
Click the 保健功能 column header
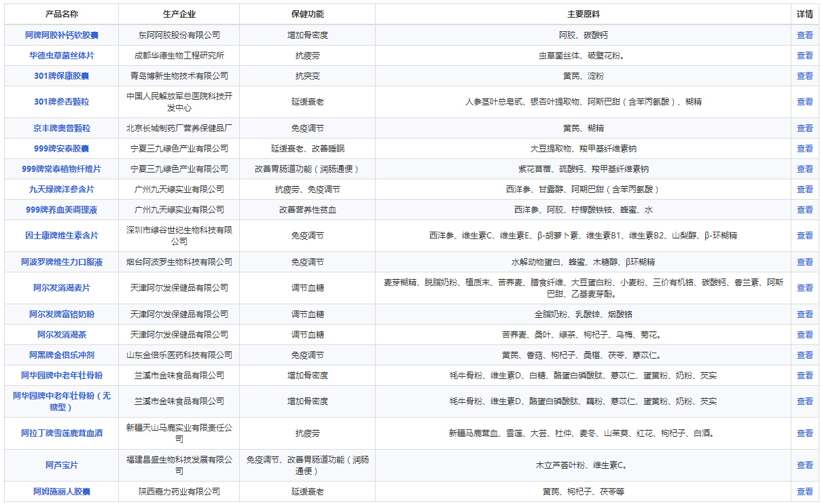(x=308, y=14)
